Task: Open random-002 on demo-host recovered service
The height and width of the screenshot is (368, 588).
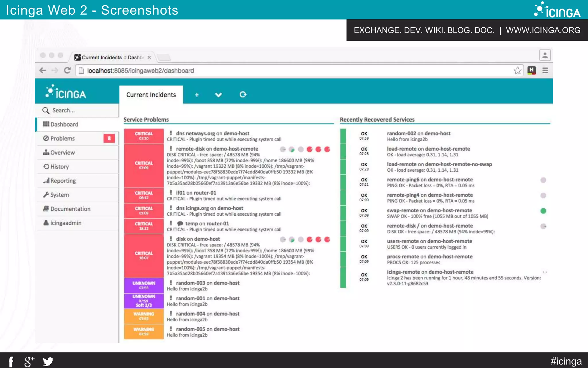Action: pyautogui.click(x=419, y=133)
